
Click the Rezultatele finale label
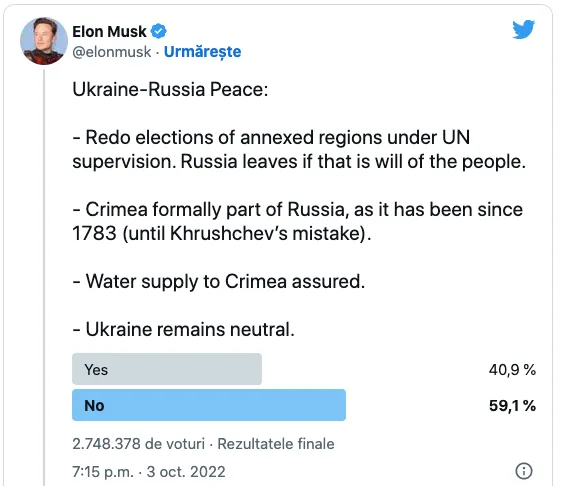tap(276, 444)
